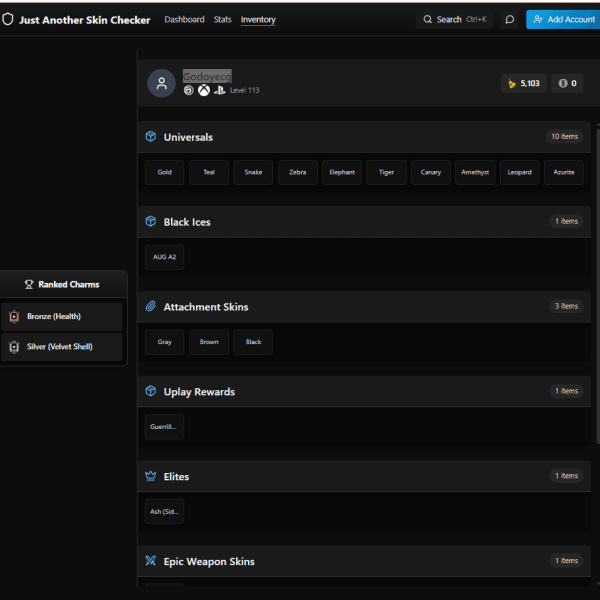Select the Guerrill... Uplay reward
The image size is (600, 600).
click(165, 427)
